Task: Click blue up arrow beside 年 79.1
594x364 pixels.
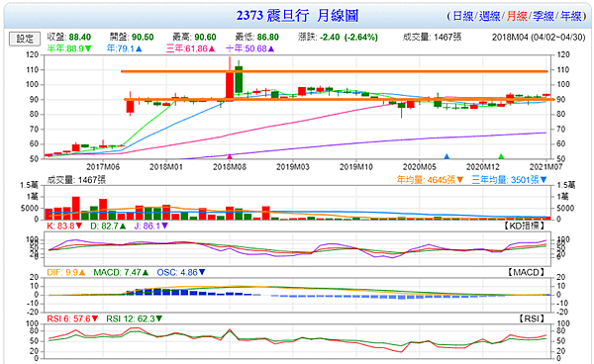Action: [x=139, y=48]
